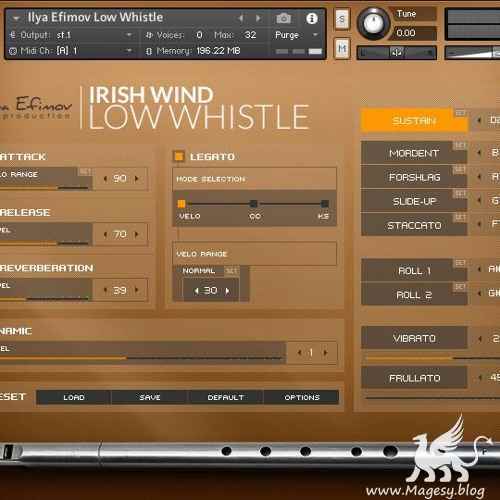
Task: Select the Roll 1 articulation
Action: coord(414,271)
